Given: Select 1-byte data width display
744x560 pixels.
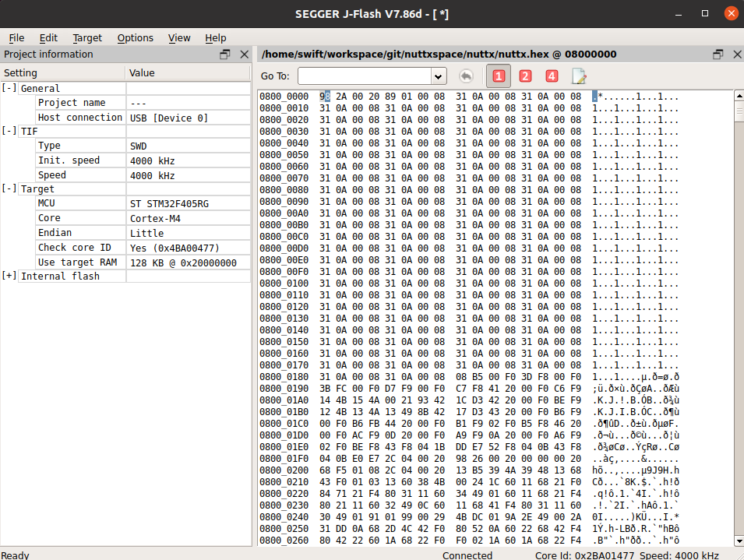Looking at the screenshot, I should 499,76.
